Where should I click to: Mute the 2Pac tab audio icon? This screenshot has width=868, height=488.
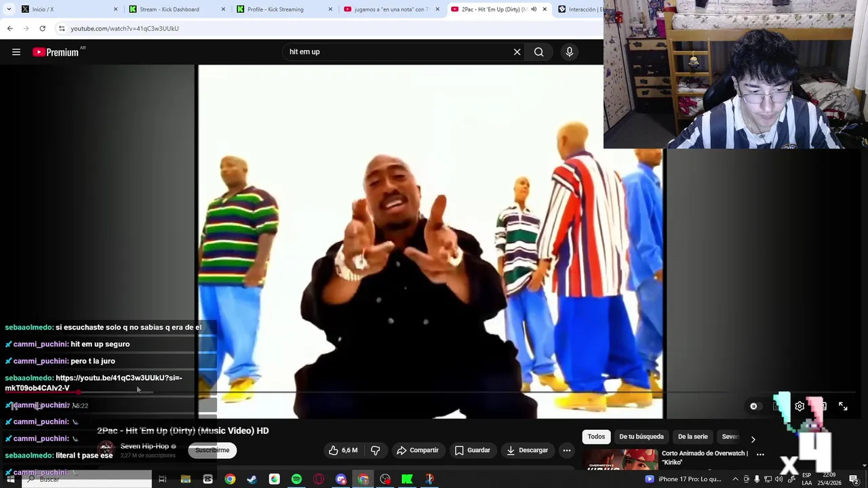534,9
